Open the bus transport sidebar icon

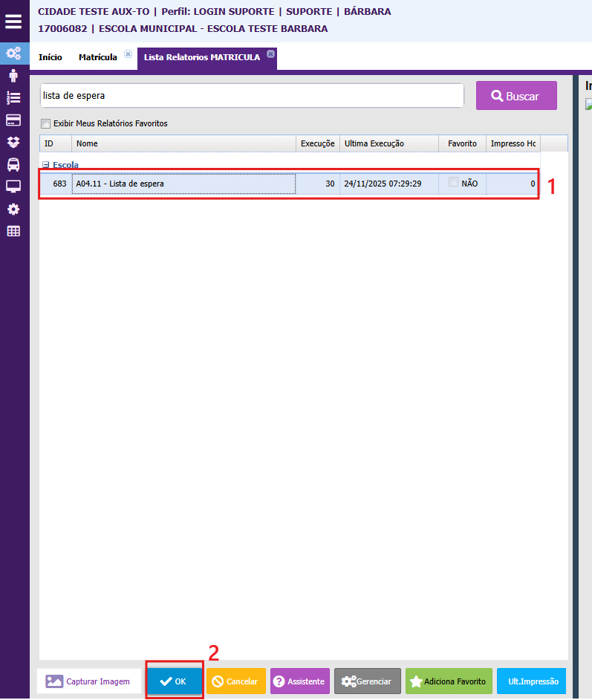(x=13, y=164)
